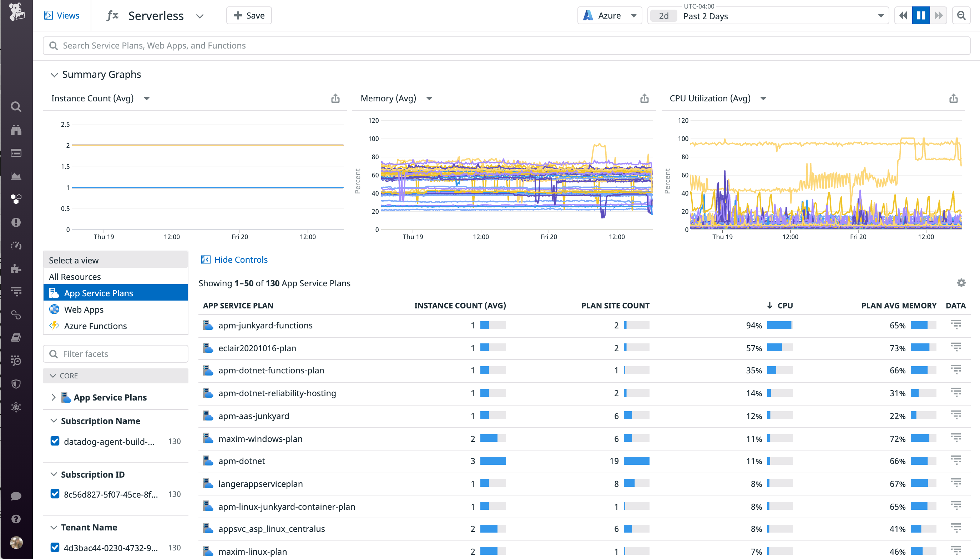Open the Security shield sidebar icon
980x559 pixels.
(16, 384)
